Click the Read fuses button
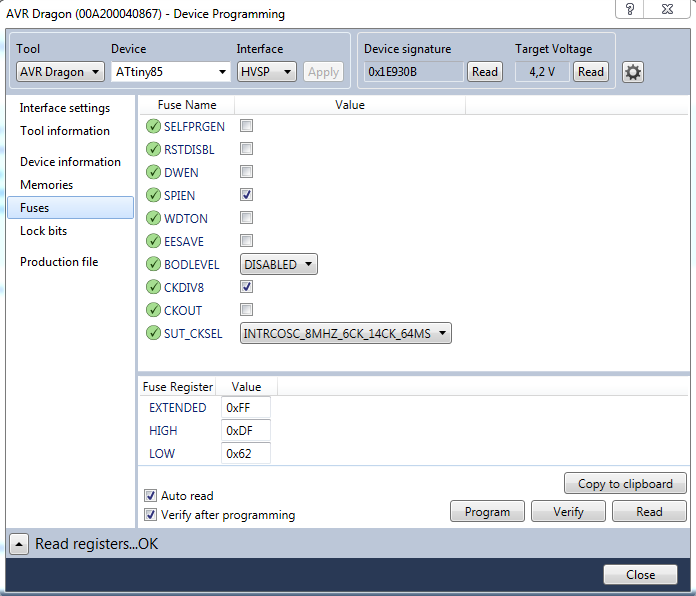696x596 pixels. [649, 512]
